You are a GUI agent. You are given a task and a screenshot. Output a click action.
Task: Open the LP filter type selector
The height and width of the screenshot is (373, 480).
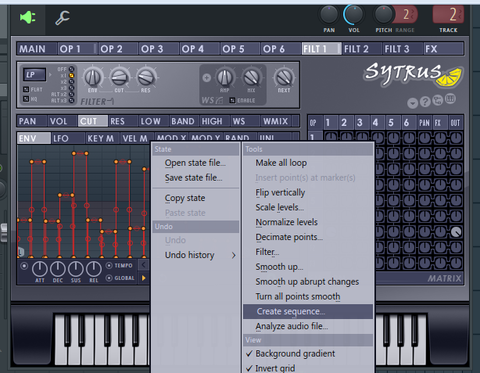click(34, 75)
